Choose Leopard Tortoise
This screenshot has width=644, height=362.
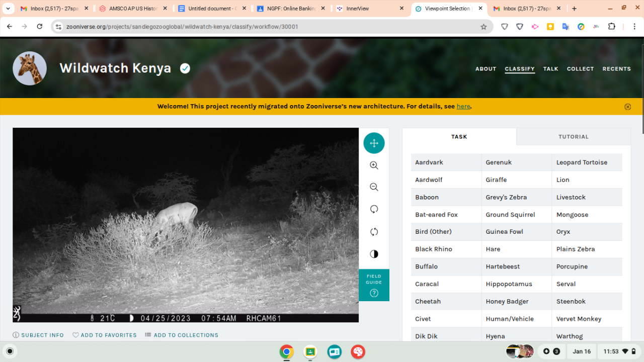coord(587,162)
